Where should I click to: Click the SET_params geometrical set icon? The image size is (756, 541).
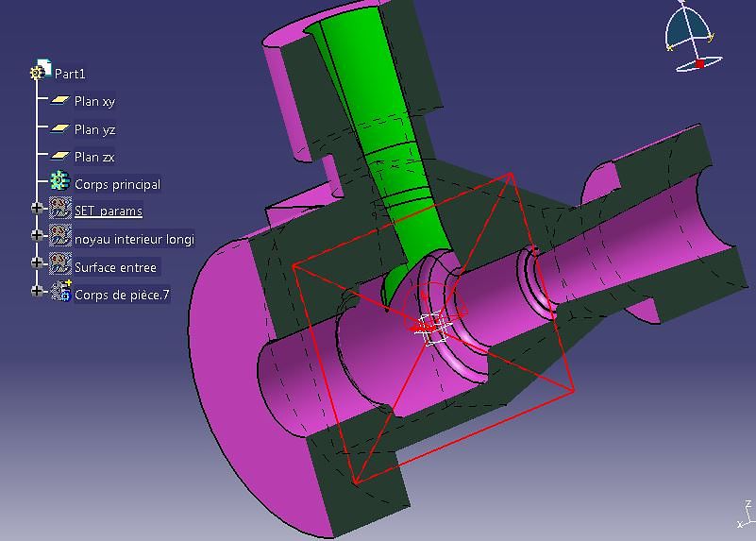point(60,210)
